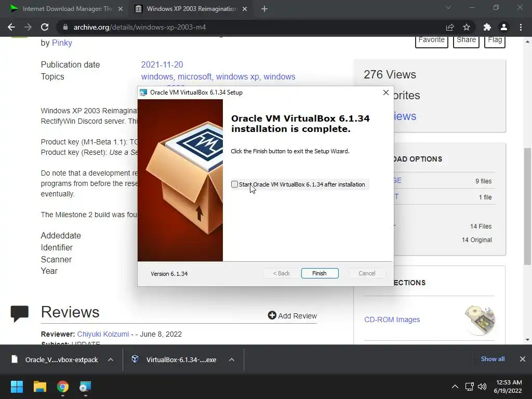Reload the archive.org page

point(45,27)
